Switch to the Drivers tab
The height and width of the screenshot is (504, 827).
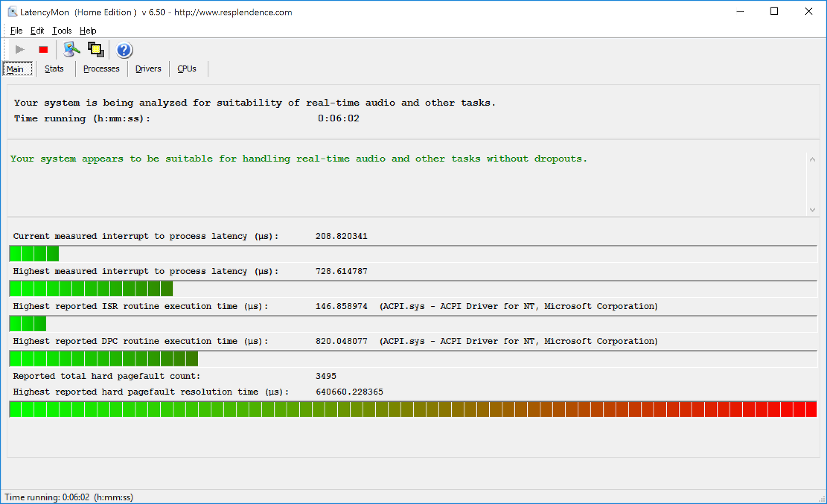[x=148, y=69]
